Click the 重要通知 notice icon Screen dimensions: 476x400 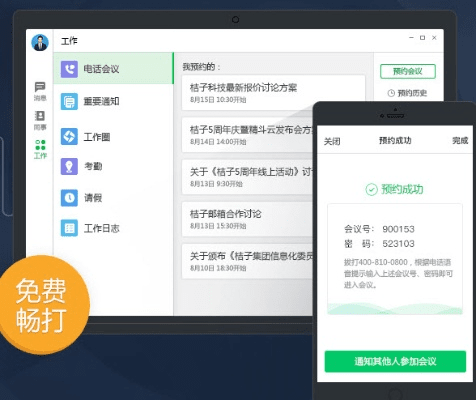point(69,101)
